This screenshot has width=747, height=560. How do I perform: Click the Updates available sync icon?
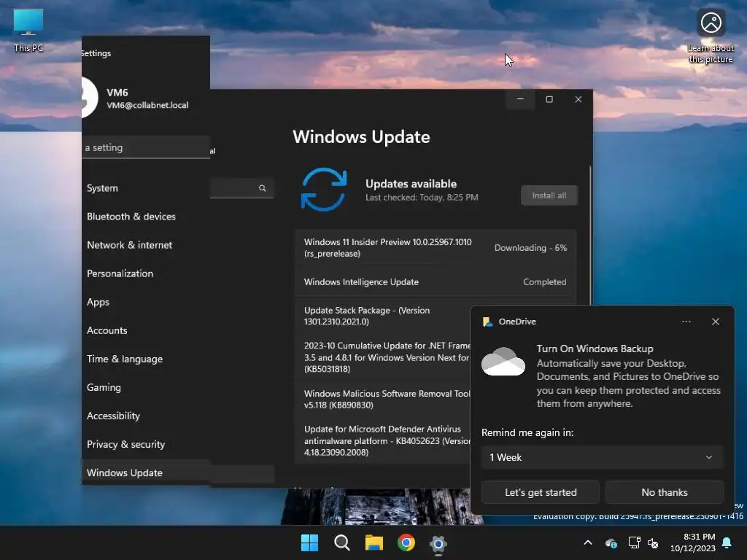tap(323, 190)
